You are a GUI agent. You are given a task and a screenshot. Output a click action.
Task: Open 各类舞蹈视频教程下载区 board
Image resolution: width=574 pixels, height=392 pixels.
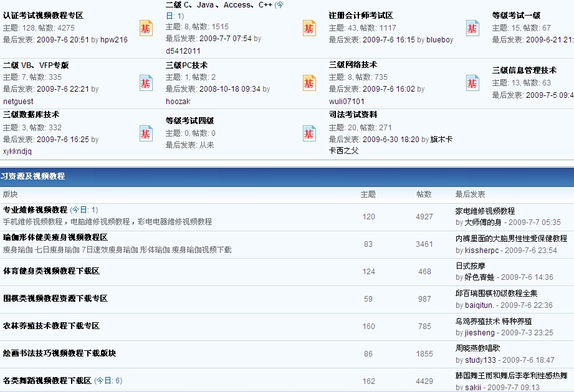(47, 381)
